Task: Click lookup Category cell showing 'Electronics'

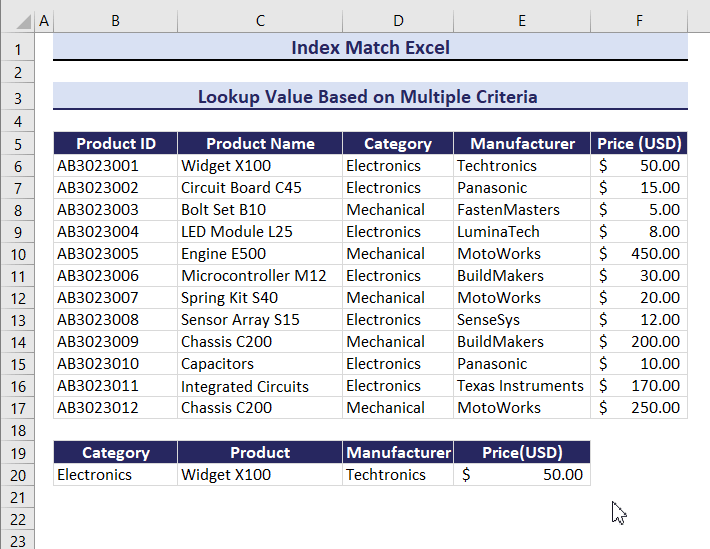Action: click(x=115, y=475)
